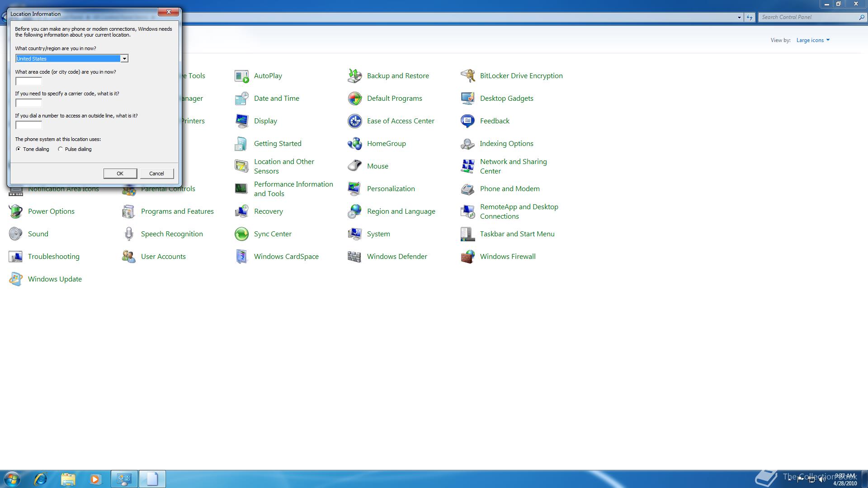Click the Default Programs icon
The image size is (868, 488).
point(355,99)
